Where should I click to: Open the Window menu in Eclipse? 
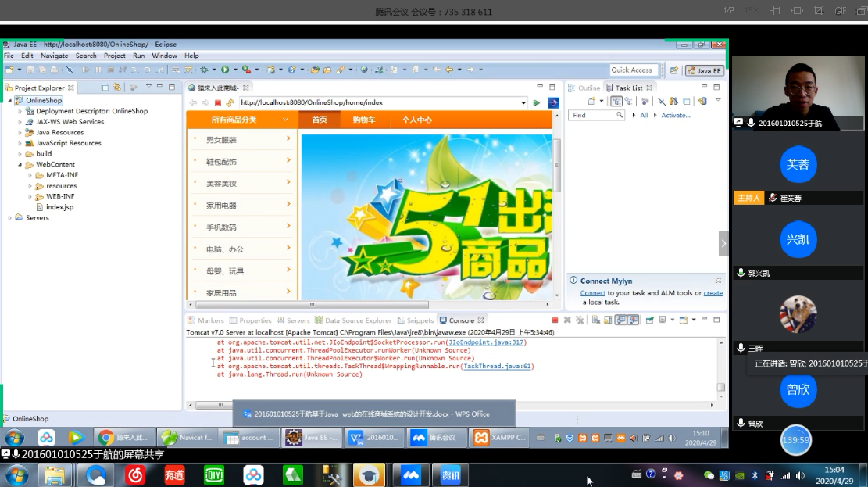click(x=164, y=56)
